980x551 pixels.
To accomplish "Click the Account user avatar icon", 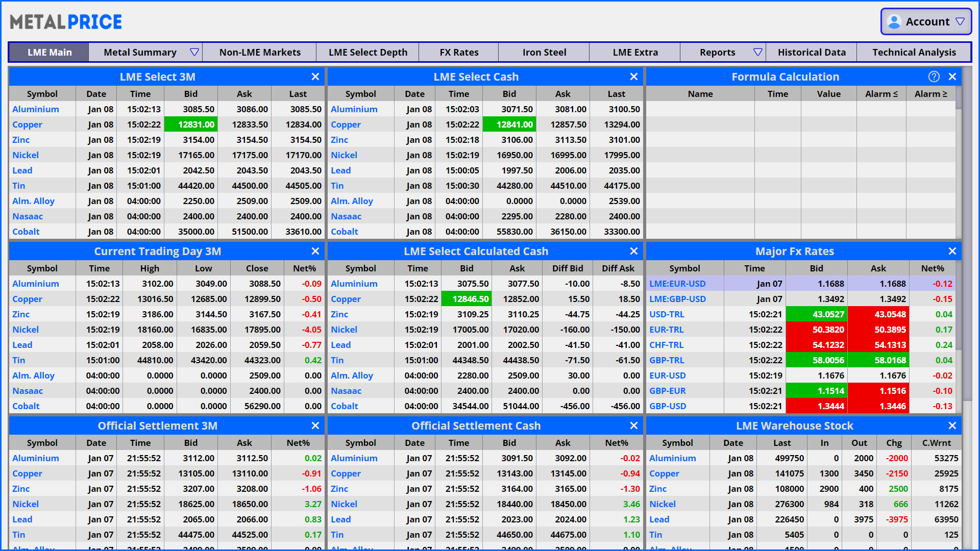I will [x=894, y=21].
